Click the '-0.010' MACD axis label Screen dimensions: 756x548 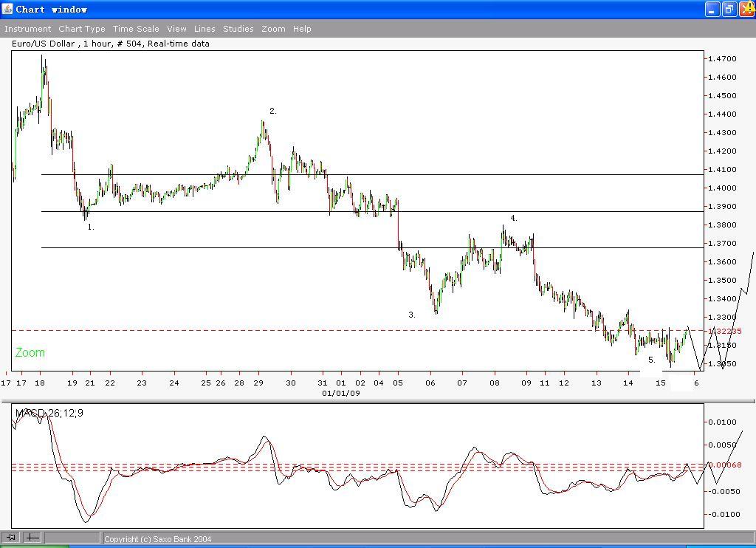(x=724, y=515)
